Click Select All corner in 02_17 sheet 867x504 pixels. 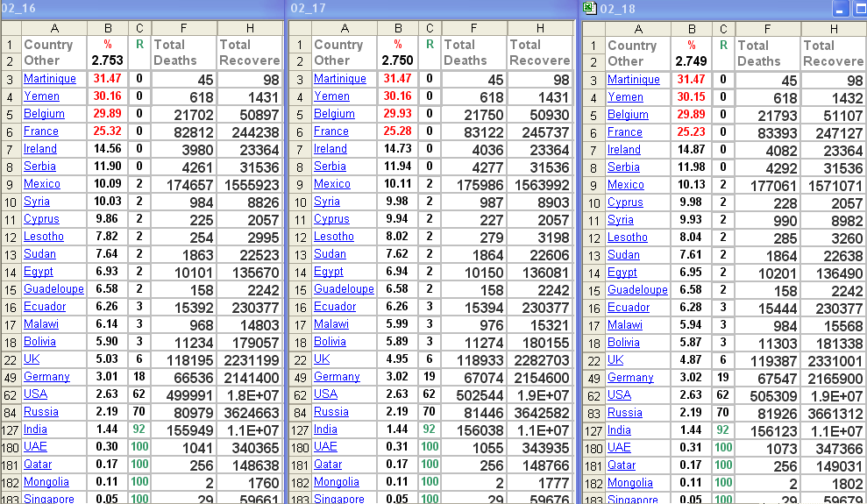pos(300,28)
